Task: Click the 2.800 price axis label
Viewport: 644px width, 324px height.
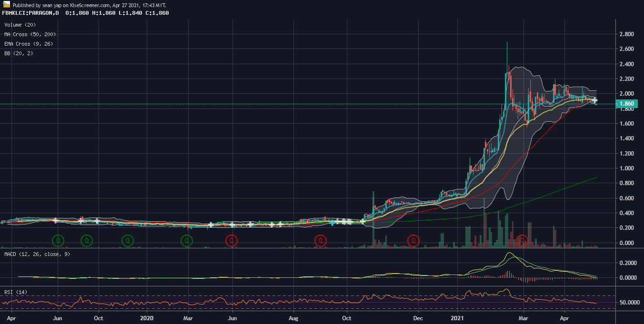Action: tap(625, 34)
